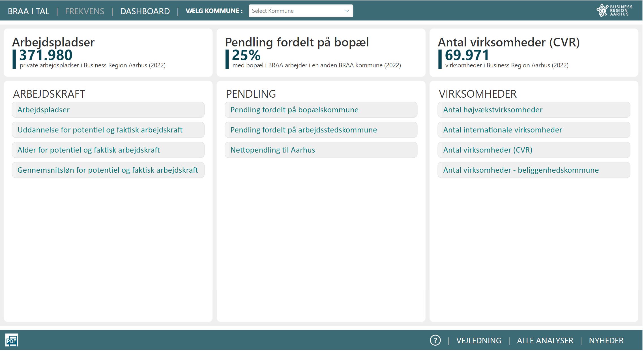Open the BRAA I TAL tab

28,11
